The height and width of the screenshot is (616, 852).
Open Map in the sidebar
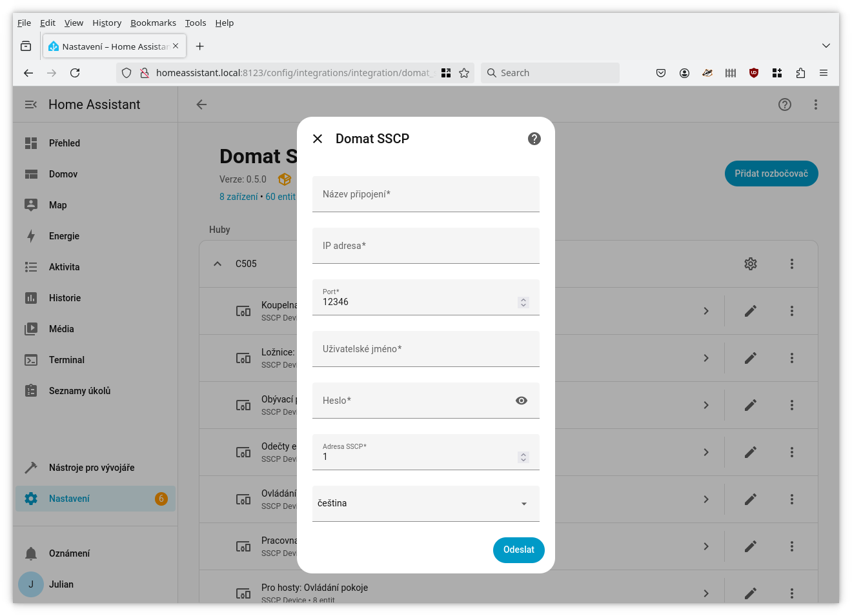[x=96, y=205]
